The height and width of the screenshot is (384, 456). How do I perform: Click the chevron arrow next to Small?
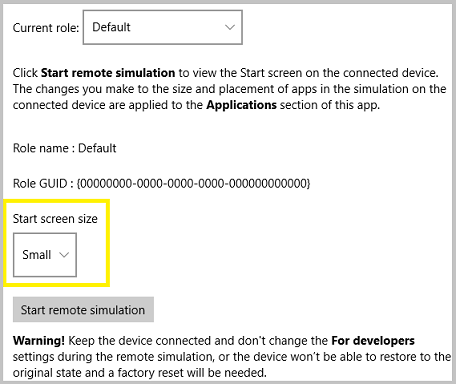click(64, 255)
